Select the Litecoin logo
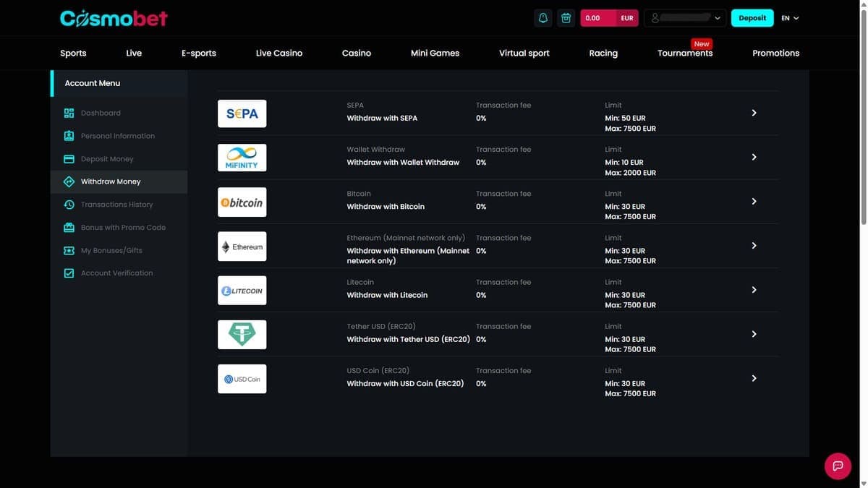 point(242,291)
